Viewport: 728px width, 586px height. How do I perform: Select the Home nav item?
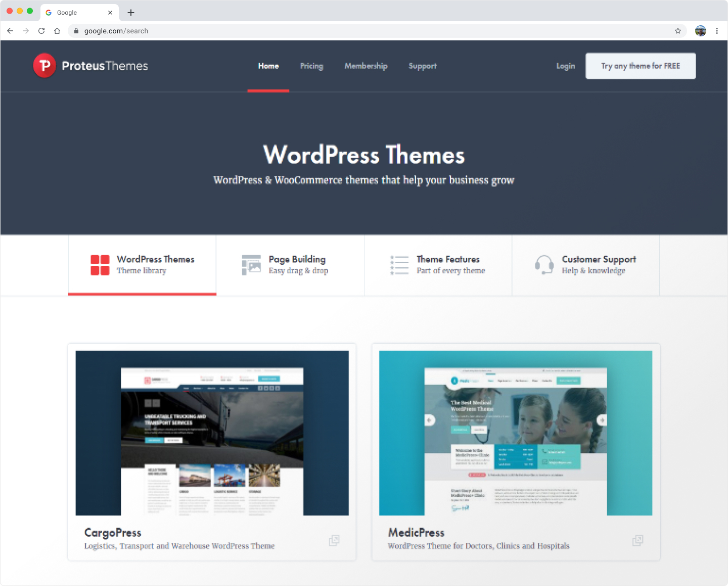[268, 66]
